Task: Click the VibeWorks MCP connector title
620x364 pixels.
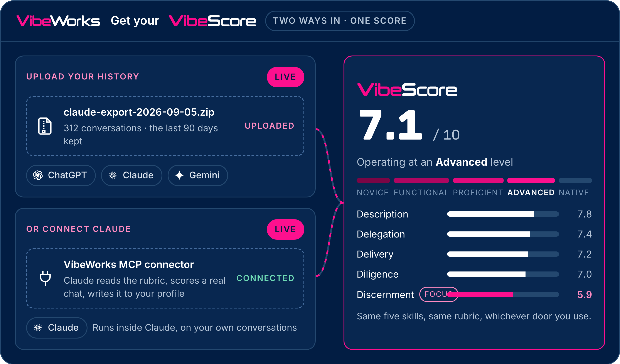Action: click(x=129, y=265)
